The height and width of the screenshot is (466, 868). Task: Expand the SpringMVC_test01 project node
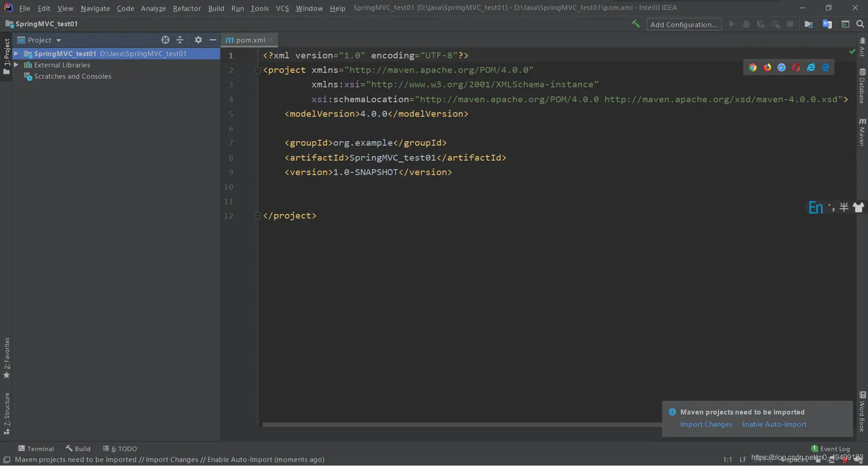[17, 54]
